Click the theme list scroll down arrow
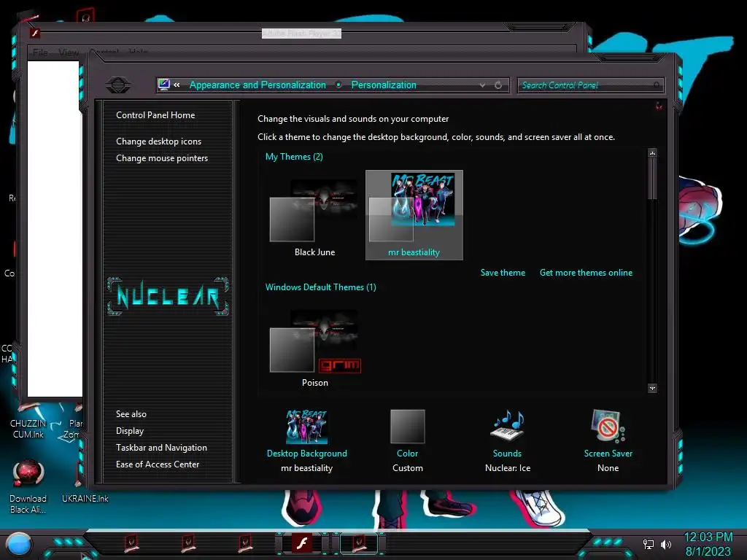The image size is (747, 560). point(652,388)
